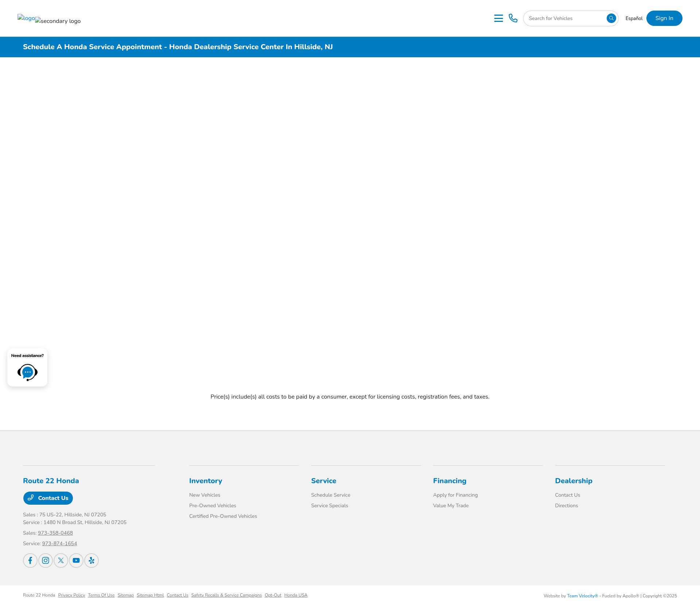Open the hamburger navigation menu

[x=498, y=18]
